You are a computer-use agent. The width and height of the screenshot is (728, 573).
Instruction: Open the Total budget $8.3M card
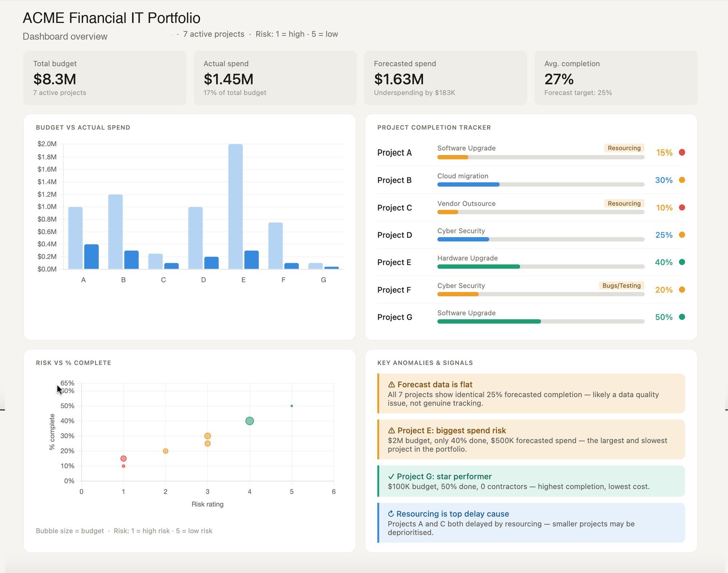click(x=105, y=78)
